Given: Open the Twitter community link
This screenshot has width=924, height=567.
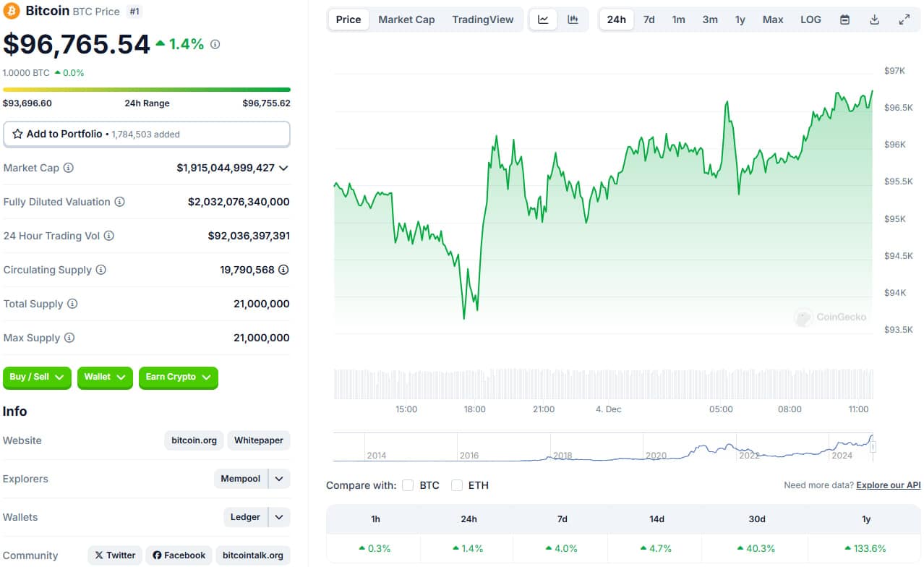Looking at the screenshot, I should [115, 555].
